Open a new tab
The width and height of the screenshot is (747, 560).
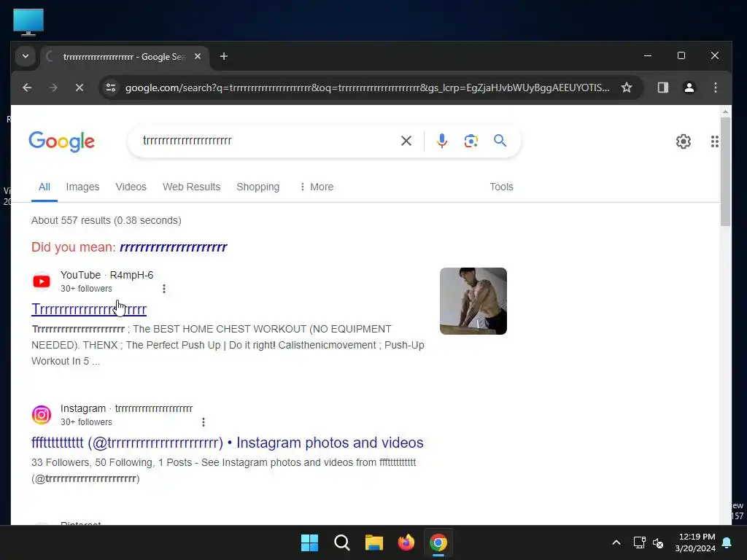pyautogui.click(x=223, y=56)
